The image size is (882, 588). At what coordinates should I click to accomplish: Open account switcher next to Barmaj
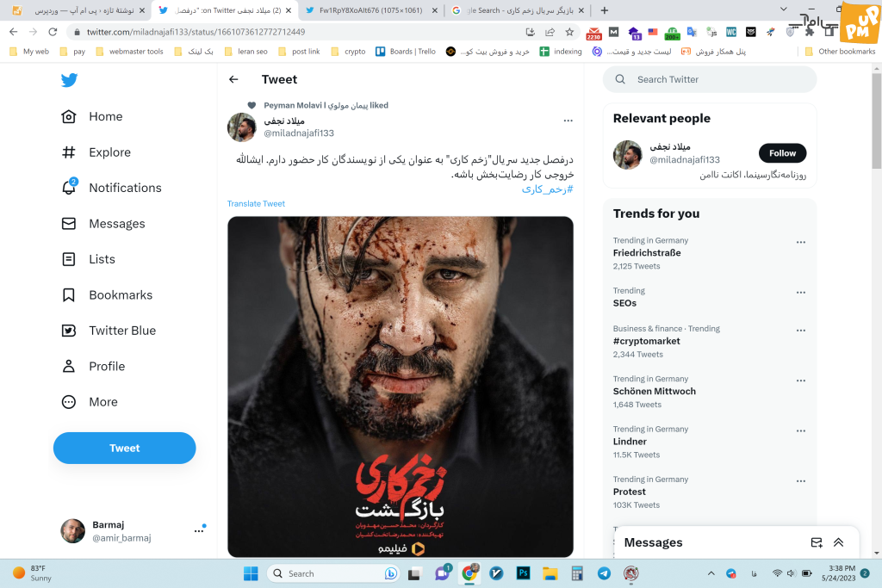(199, 530)
